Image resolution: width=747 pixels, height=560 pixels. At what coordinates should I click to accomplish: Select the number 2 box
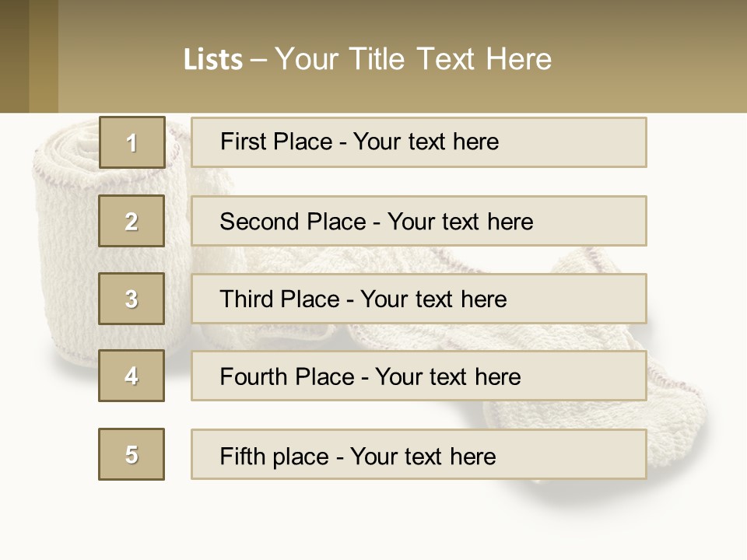tap(132, 221)
